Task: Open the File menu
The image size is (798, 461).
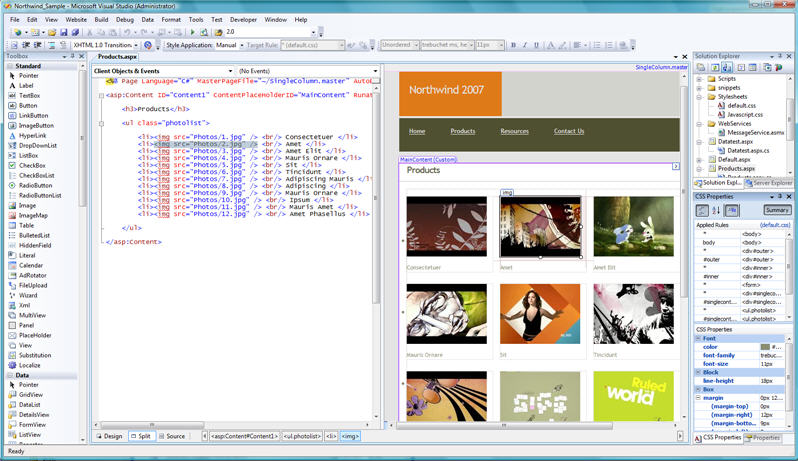Action: 15,20
